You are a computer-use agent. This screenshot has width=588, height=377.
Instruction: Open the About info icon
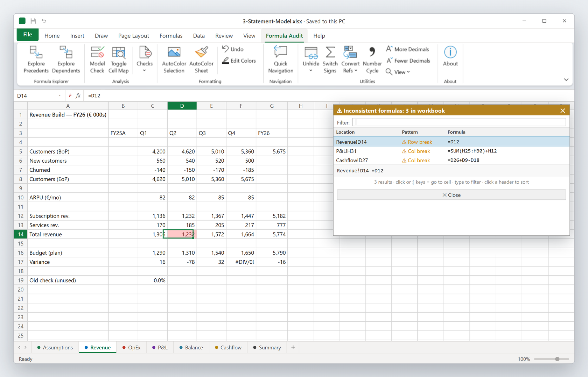click(450, 56)
